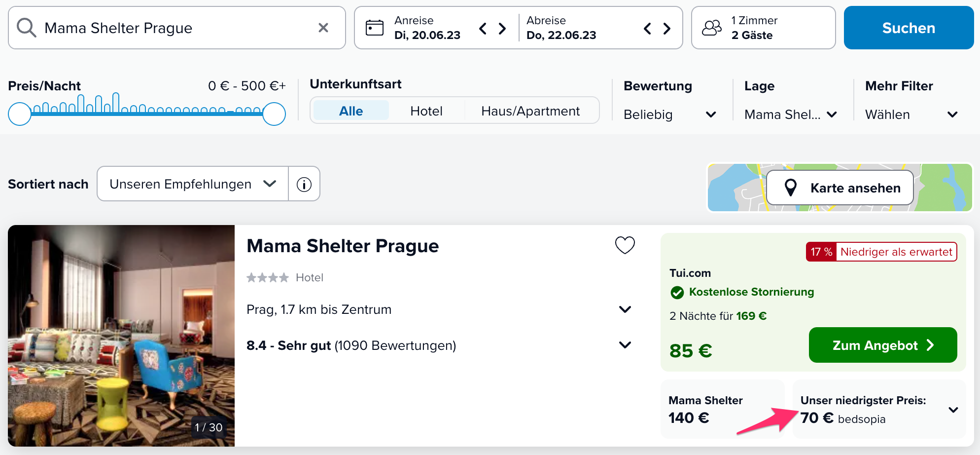Image resolution: width=980 pixels, height=455 pixels.
Task: Save Mama Shelter Prague with heart icon
Action: pos(625,245)
